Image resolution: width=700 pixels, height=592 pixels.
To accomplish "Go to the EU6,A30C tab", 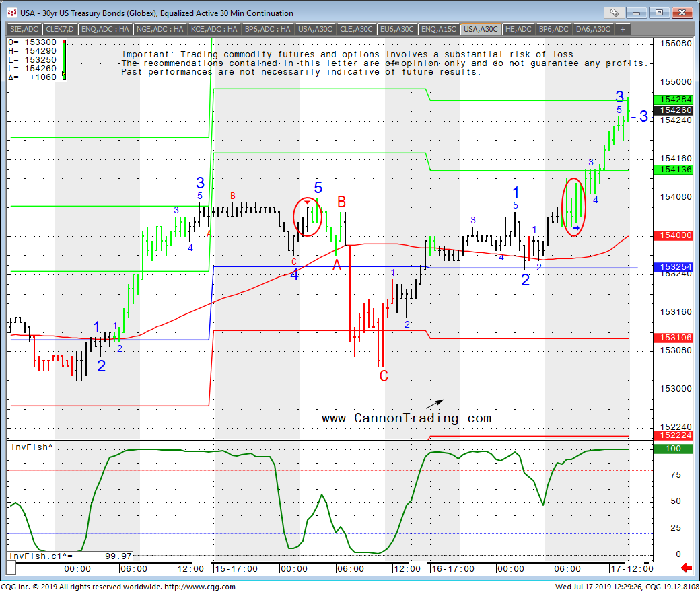I will [x=396, y=29].
